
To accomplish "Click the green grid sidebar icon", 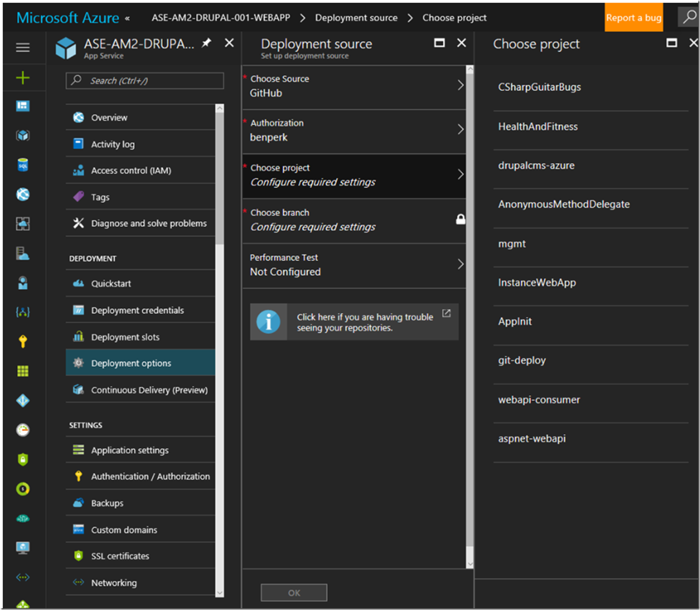I will pyautogui.click(x=23, y=371).
